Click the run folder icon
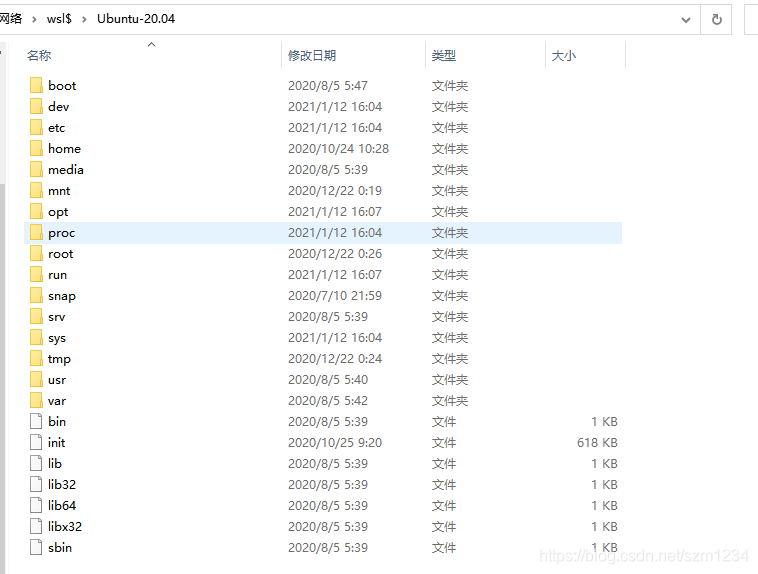The width and height of the screenshot is (758, 574). (x=36, y=275)
